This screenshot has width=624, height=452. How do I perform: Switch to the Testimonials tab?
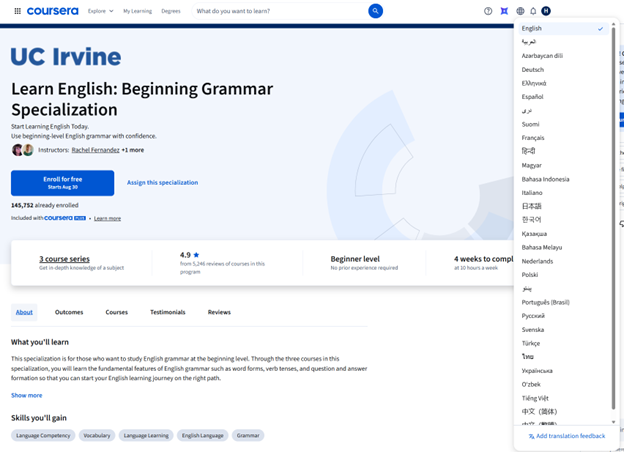point(168,312)
